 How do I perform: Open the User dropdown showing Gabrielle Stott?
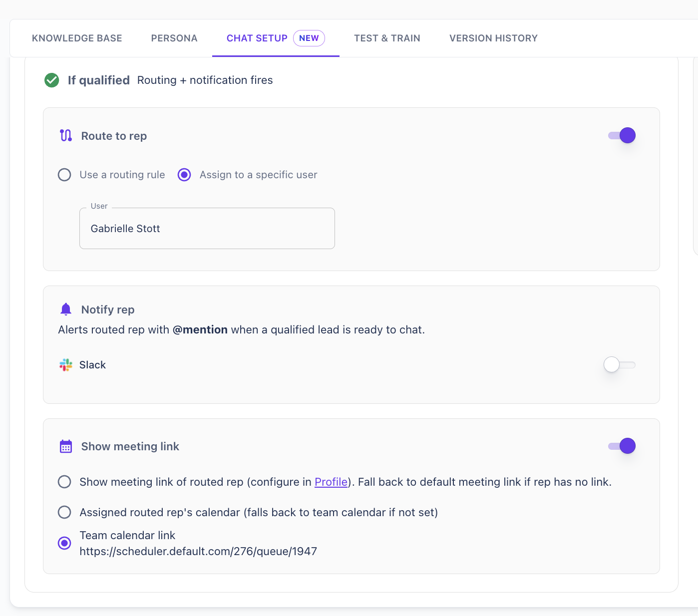coord(207,229)
